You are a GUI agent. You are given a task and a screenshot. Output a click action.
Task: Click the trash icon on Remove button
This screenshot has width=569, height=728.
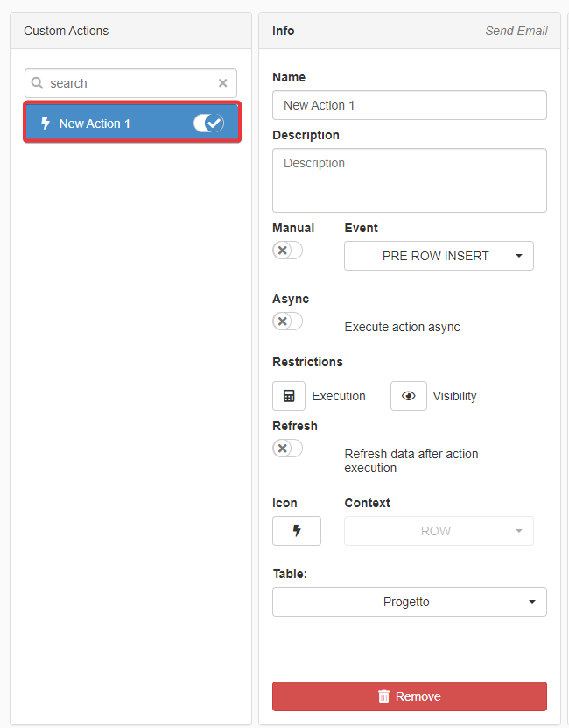point(383,696)
